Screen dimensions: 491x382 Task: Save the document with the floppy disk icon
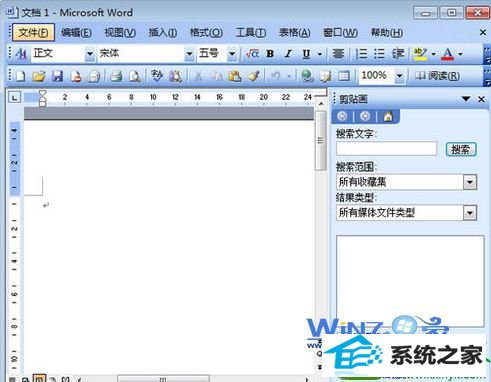[57, 76]
